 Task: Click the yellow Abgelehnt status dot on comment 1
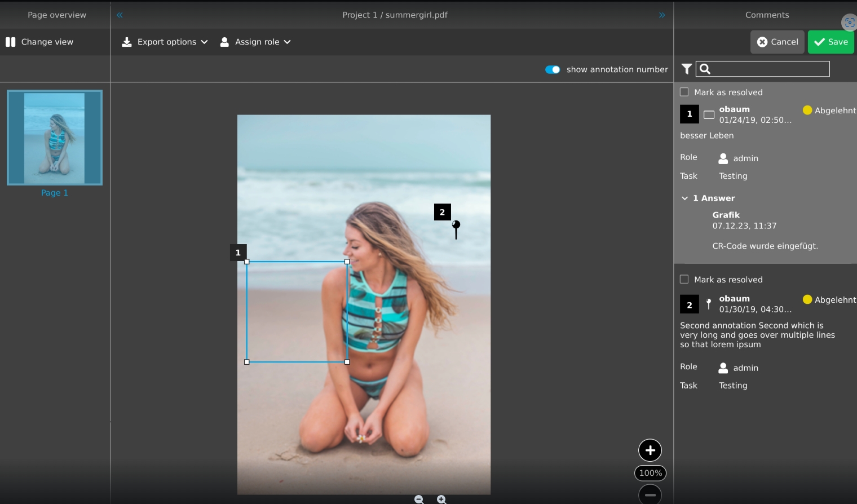[807, 110]
